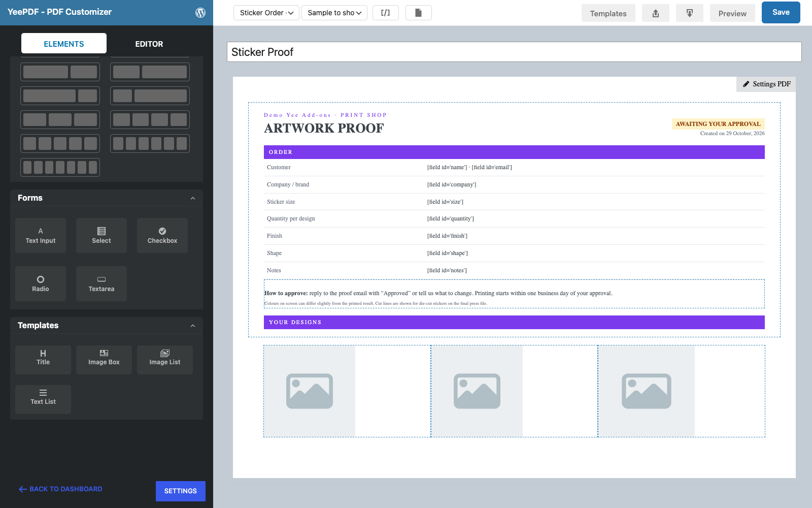
Task: Switch to the EDITOR tab
Action: click(149, 44)
